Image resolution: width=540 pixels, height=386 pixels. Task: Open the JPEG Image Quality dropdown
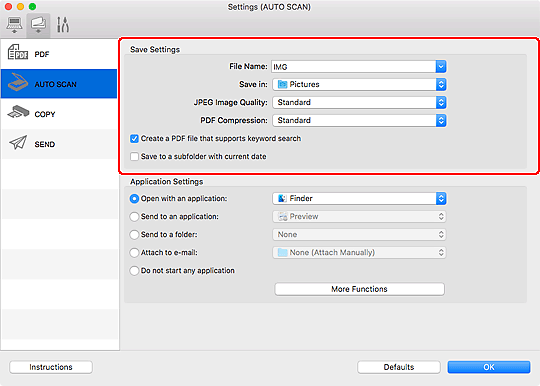tap(359, 102)
